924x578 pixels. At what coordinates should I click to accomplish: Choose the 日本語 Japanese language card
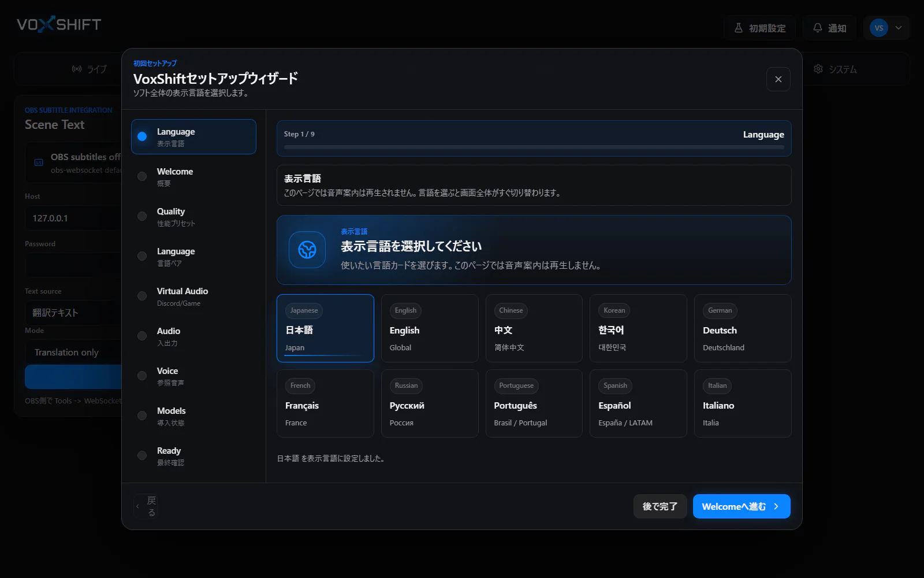coord(325,328)
